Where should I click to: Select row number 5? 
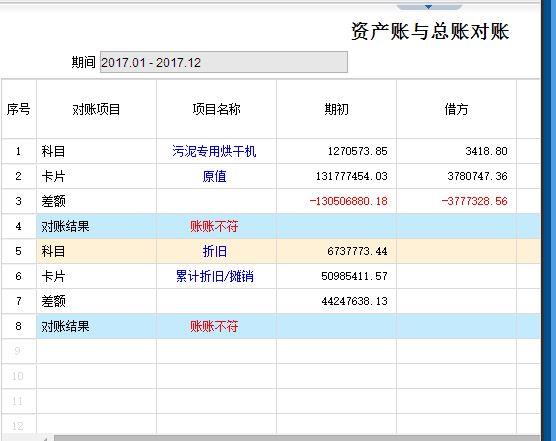18,251
